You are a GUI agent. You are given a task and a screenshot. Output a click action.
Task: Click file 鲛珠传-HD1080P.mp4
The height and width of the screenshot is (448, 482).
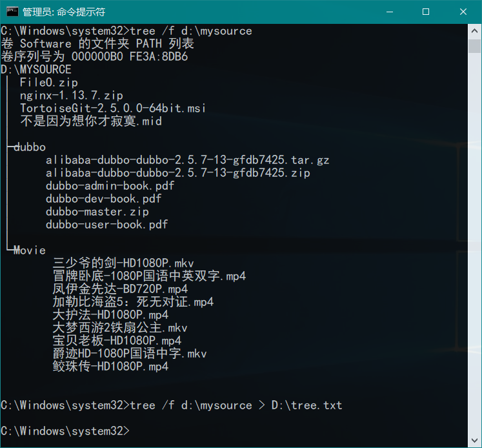pyautogui.click(x=110, y=367)
